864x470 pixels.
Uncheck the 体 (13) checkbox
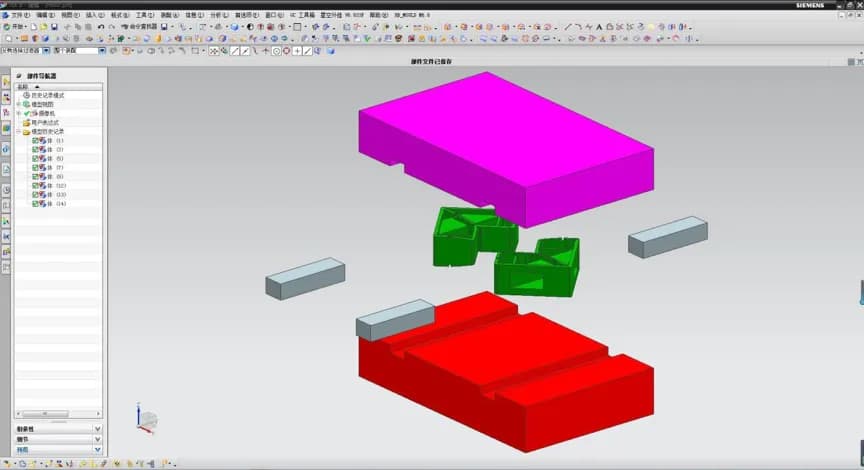pos(35,195)
